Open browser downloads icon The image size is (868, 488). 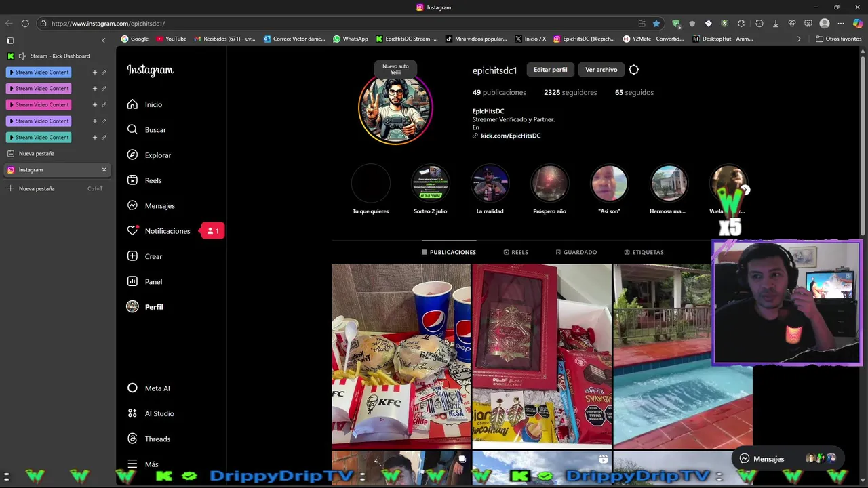[x=776, y=23]
